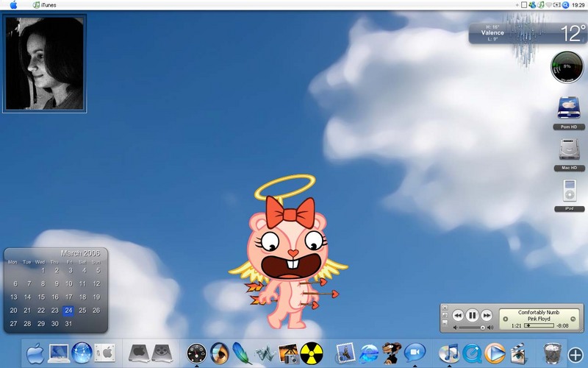Click the battery status tray icon
This screenshot has width=588, height=368.
[x=557, y=5]
